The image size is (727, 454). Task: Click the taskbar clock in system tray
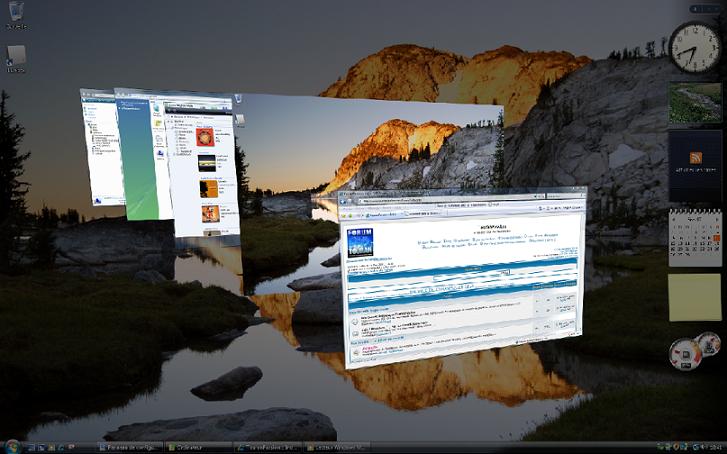716,447
